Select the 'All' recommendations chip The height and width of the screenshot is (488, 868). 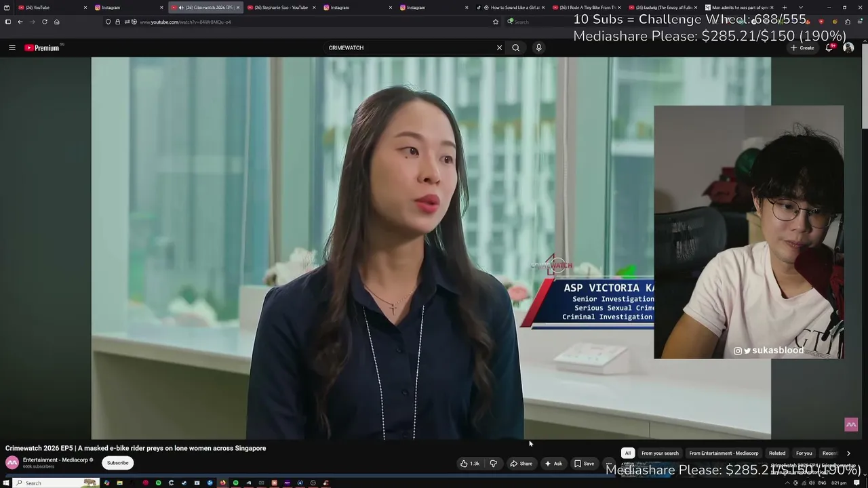click(x=628, y=453)
